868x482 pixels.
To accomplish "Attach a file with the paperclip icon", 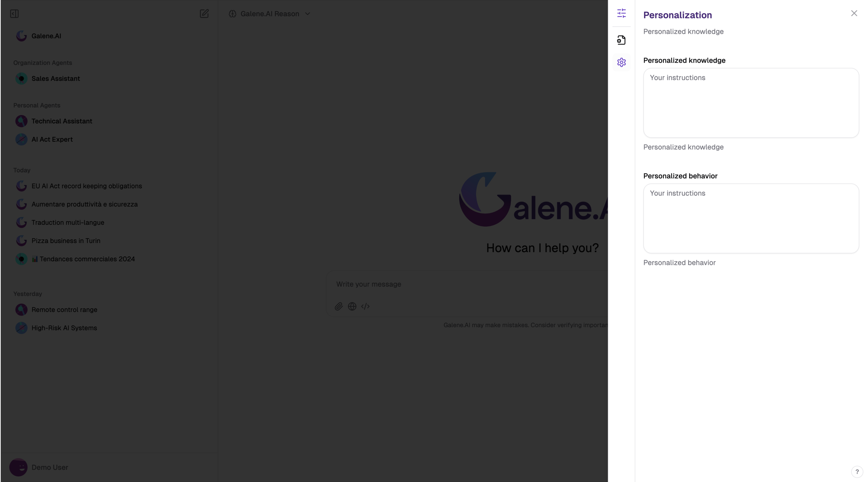I will point(339,306).
